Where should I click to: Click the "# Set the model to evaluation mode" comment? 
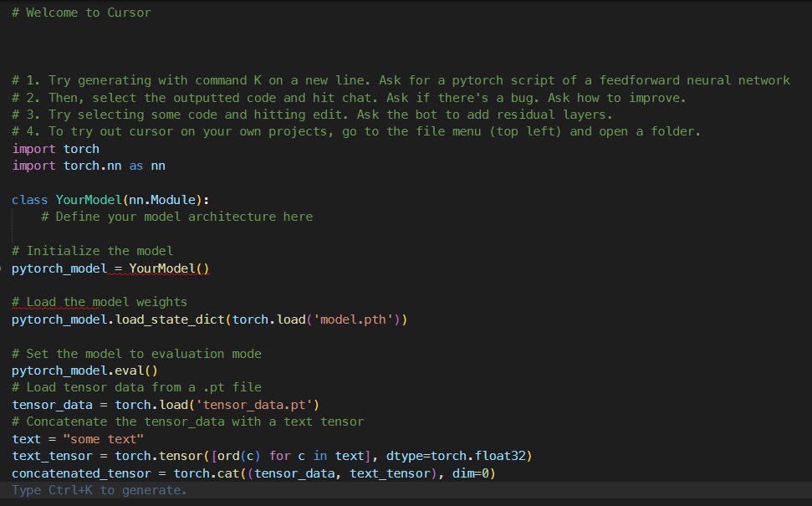coord(136,354)
